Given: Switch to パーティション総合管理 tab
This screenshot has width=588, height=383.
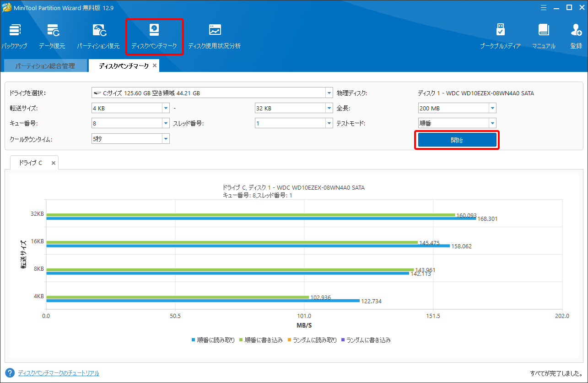Looking at the screenshot, I should [45, 66].
